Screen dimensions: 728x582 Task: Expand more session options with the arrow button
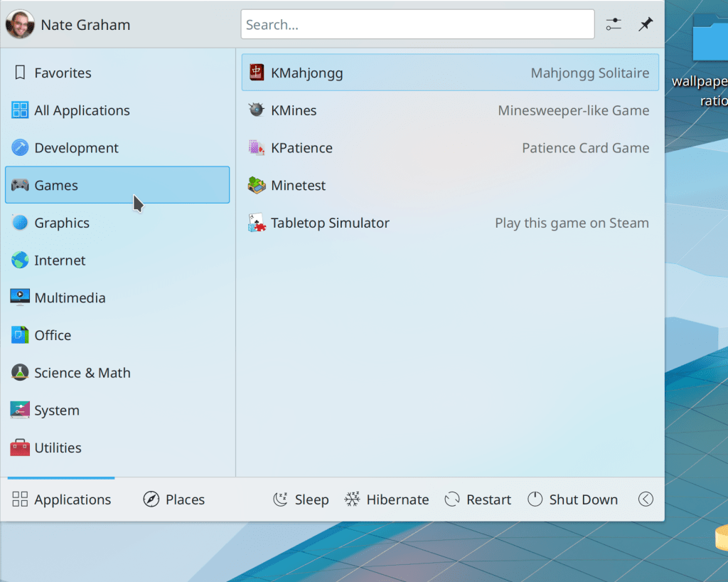click(646, 499)
